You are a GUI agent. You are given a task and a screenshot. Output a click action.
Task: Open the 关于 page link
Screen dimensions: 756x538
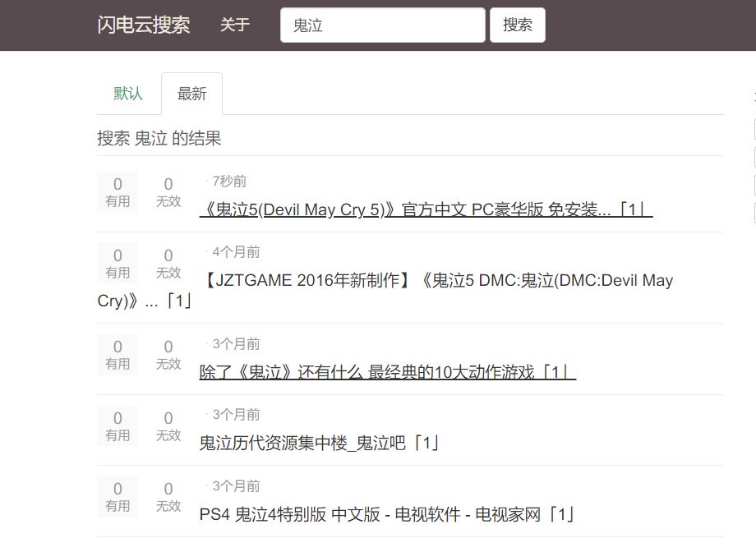point(235,25)
